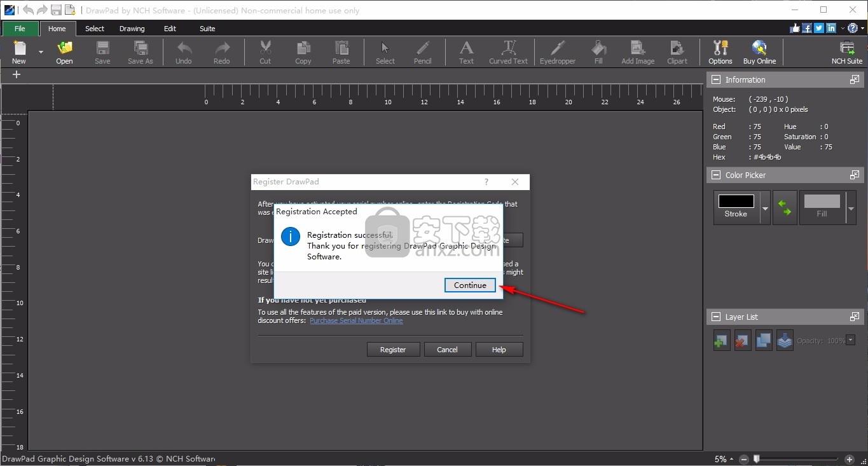The image size is (868, 466).
Task: Click the plus button to add tab
Action: (x=17, y=74)
